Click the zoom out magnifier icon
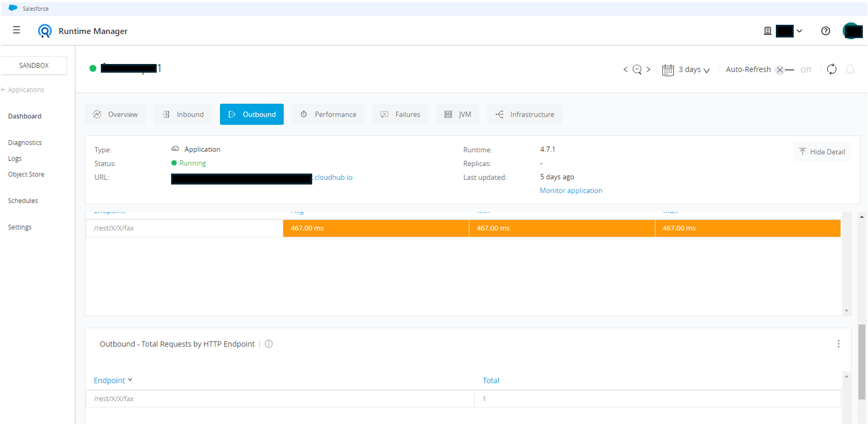The height and width of the screenshot is (429, 868). [x=637, y=70]
